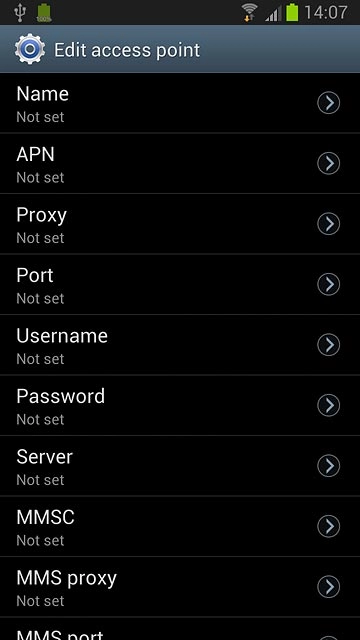Tap the Port row chevron icon
The height and width of the screenshot is (640, 360).
pos(329,284)
